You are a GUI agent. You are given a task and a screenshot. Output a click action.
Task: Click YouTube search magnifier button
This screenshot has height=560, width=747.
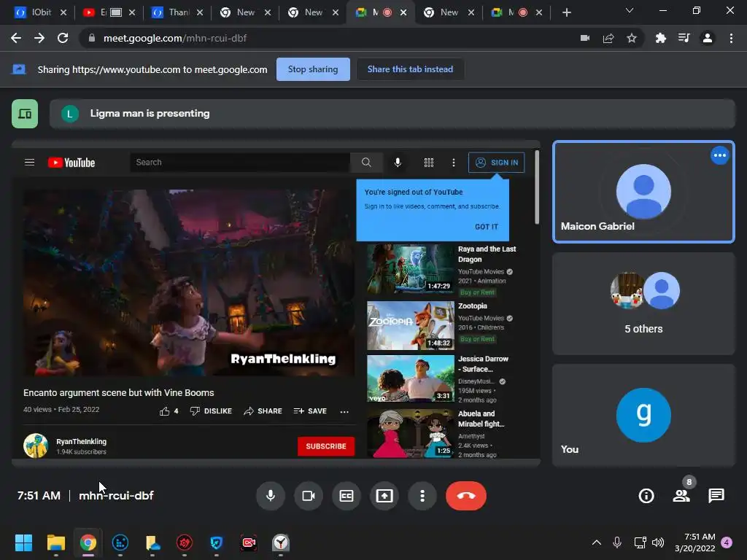click(366, 163)
